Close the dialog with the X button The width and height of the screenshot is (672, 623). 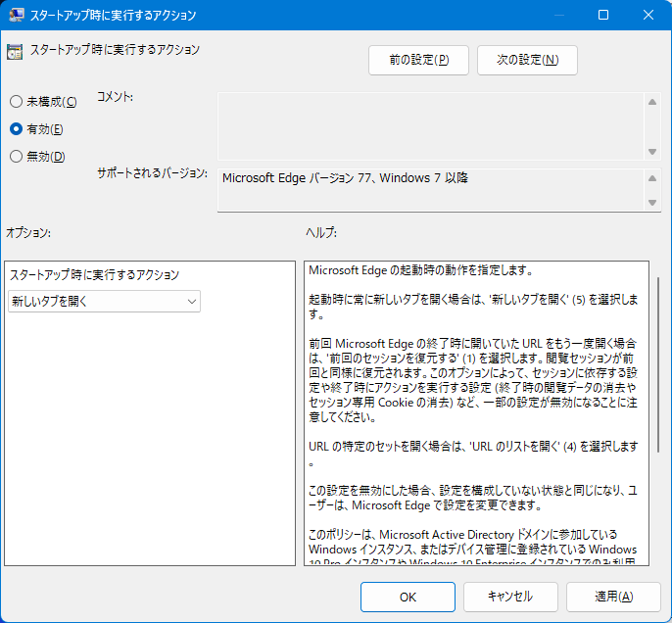648,15
